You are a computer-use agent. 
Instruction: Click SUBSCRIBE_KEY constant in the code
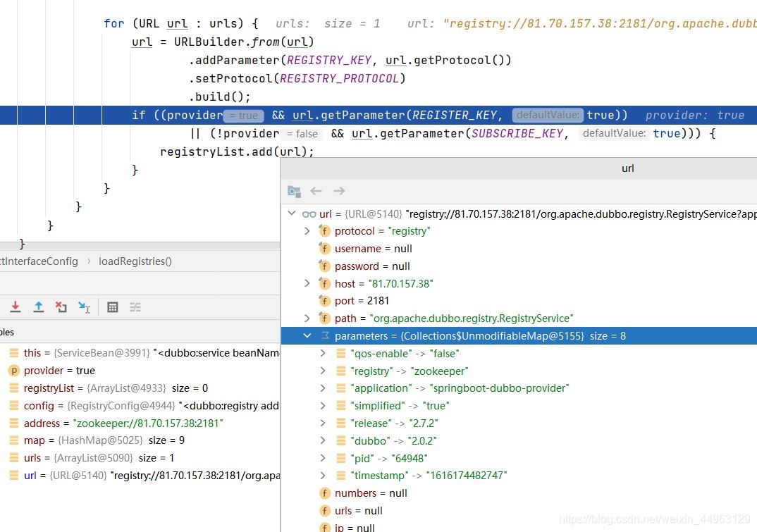click(517, 133)
